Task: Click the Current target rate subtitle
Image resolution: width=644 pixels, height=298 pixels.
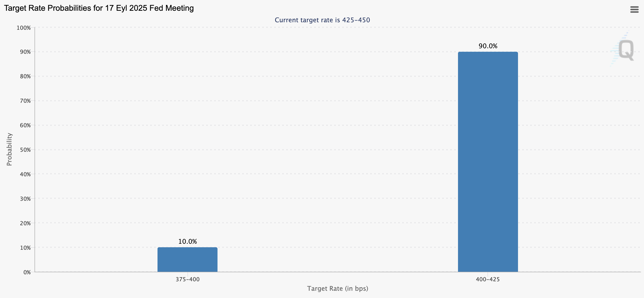Action: (322, 20)
